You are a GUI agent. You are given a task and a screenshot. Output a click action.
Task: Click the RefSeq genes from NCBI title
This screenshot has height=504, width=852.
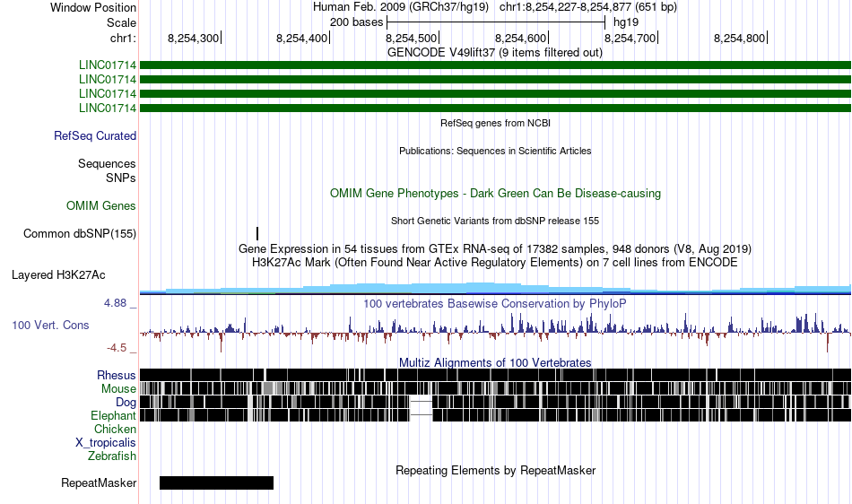(x=496, y=123)
